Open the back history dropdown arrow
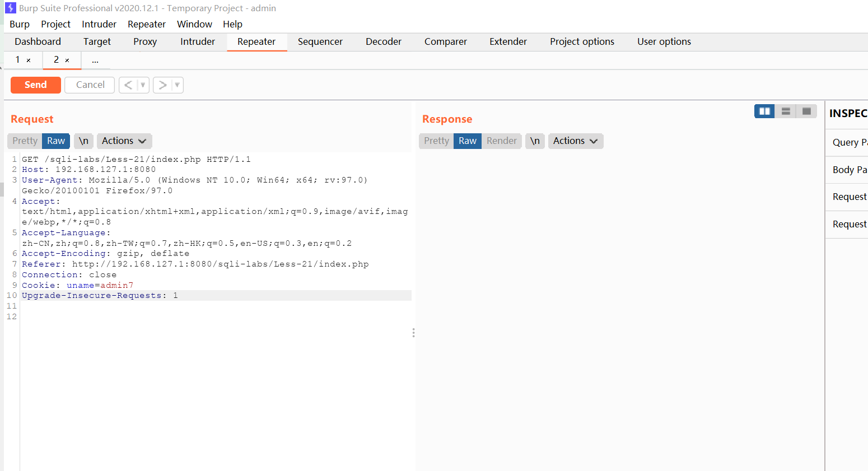This screenshot has width=868, height=471. 143,85
